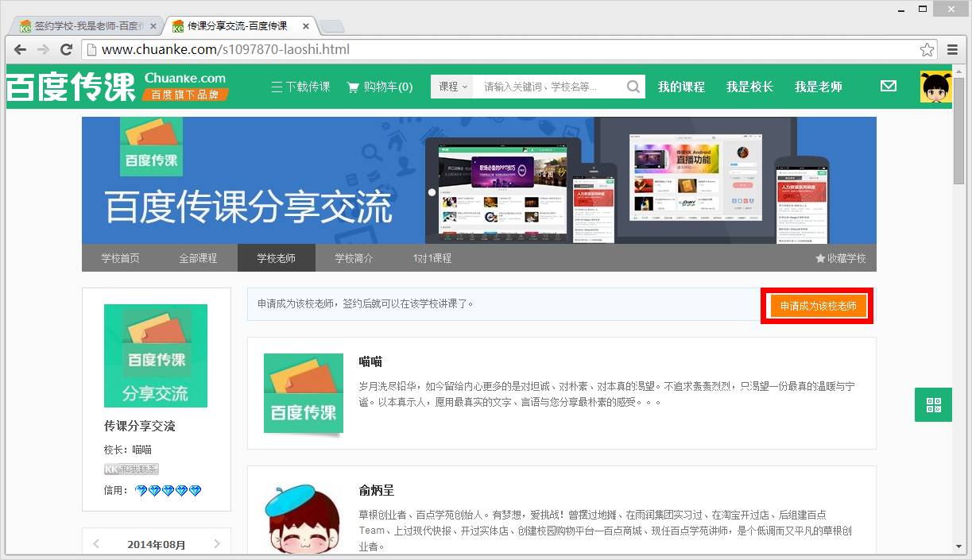Go to next month in the calendar
Image resolution: width=972 pixels, height=560 pixels.
[216, 543]
